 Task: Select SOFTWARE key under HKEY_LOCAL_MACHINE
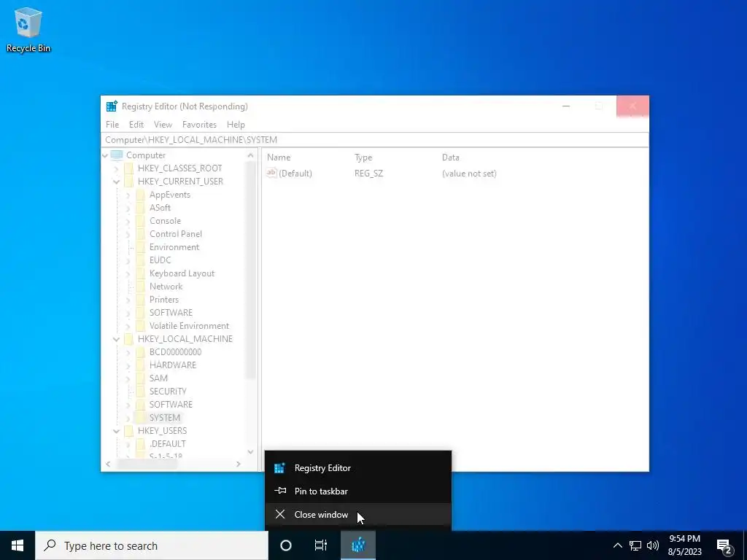[x=171, y=404]
